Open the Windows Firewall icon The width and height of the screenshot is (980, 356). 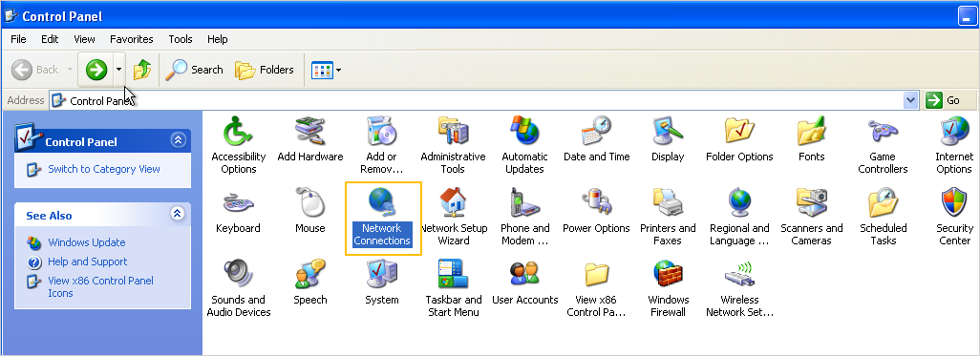668,274
